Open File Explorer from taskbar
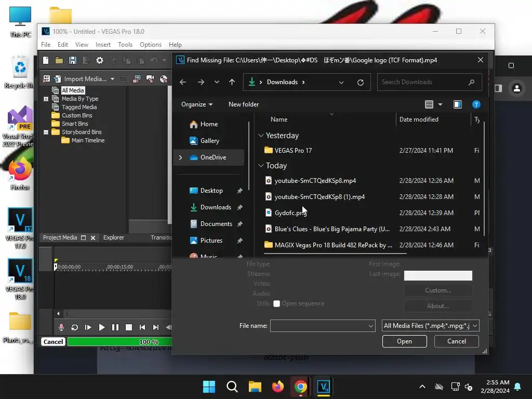 coord(255,387)
